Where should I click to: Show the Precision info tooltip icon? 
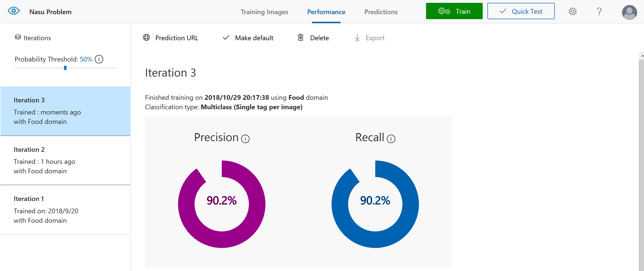pos(245,139)
